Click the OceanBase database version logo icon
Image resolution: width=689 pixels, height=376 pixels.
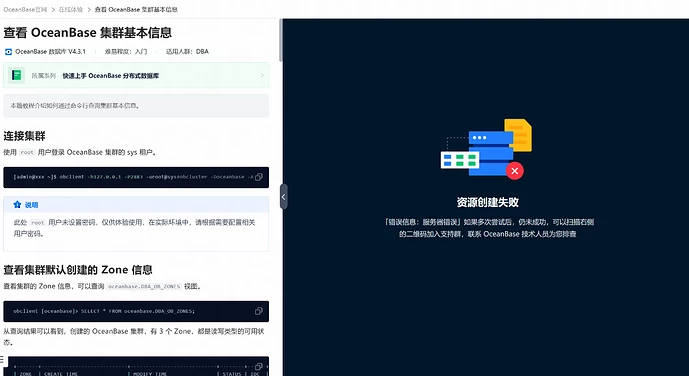point(8,51)
